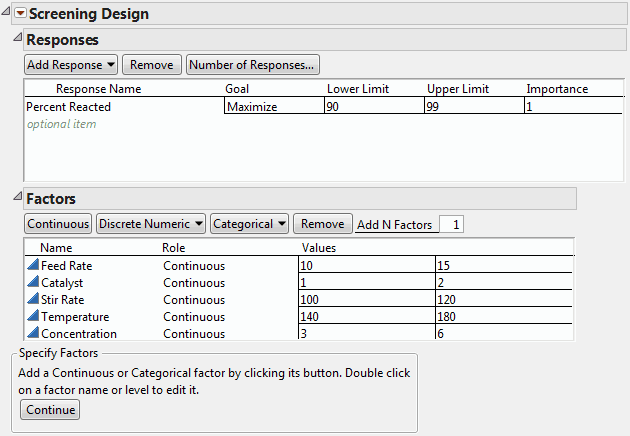This screenshot has height=436, width=630.
Task: Open the Add Response dropdown
Action: coord(71,64)
